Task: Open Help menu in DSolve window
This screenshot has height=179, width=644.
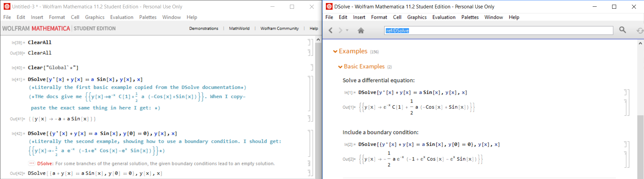Action: pyautogui.click(x=514, y=17)
